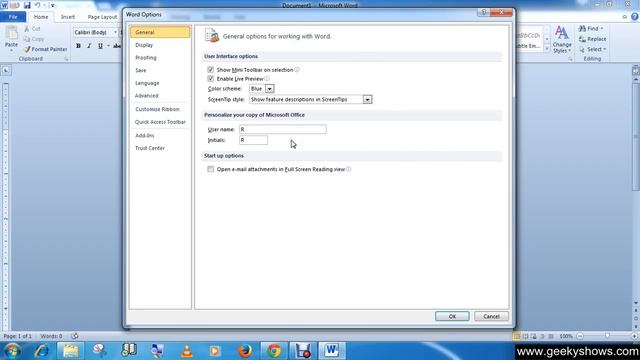This screenshot has width=640, height=360.
Task: Toggle Underline formatting in Word ribbon
Action: 100,46
